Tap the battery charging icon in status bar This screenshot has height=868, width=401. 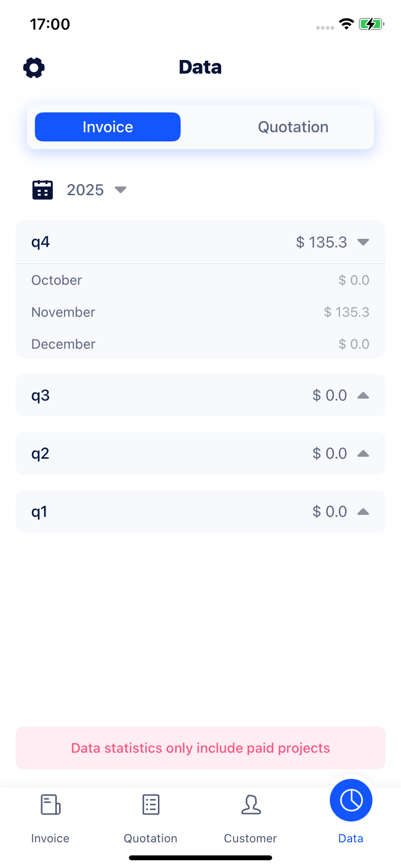pos(371,24)
